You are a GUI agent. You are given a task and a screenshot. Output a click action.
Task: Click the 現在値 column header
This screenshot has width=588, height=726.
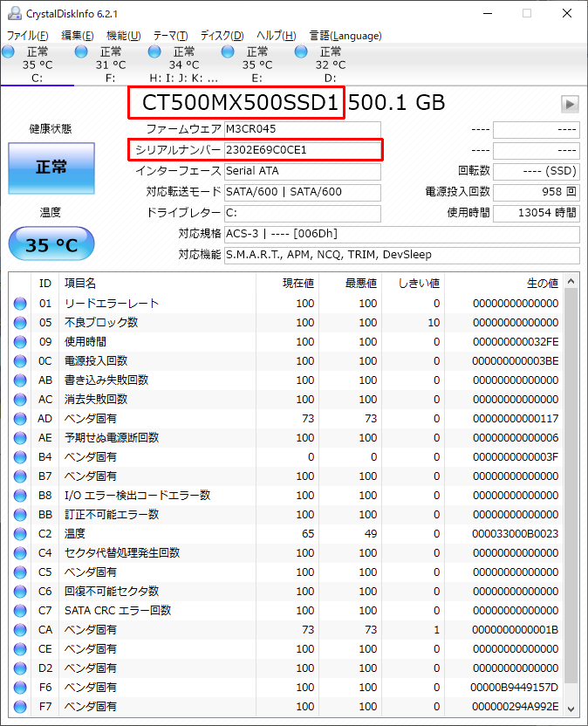(x=287, y=284)
